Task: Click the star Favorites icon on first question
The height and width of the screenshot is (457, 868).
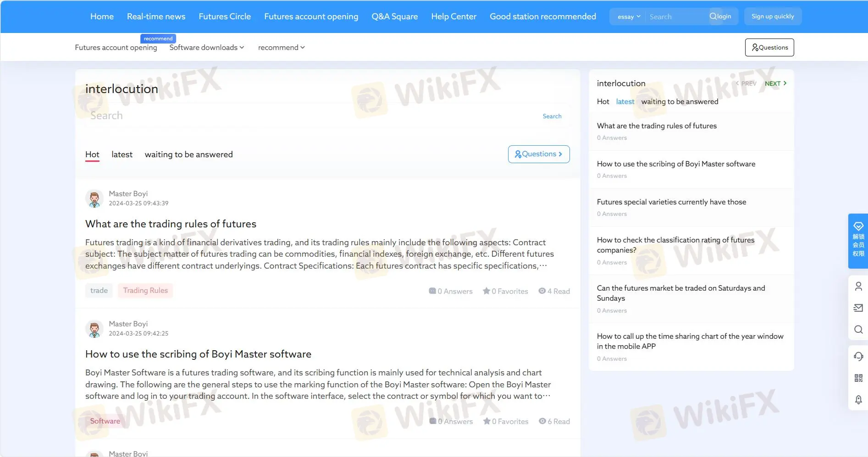Action: click(x=487, y=291)
